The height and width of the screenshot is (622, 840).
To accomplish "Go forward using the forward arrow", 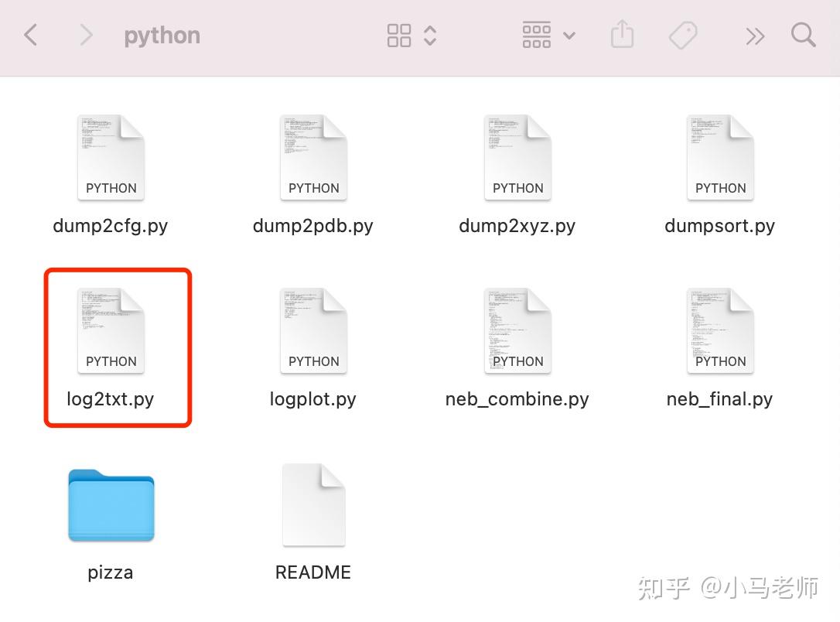I will point(85,35).
